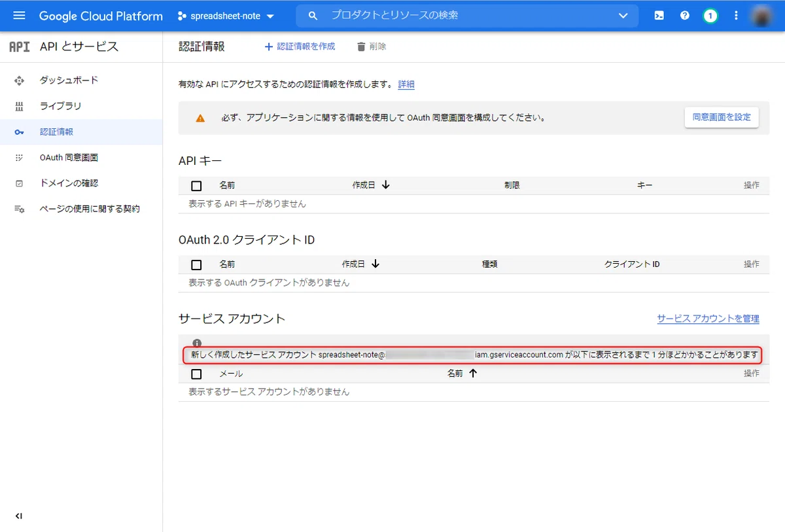Sort OAuth clients by 作成日 arrow
The image size is (785, 532).
pyautogui.click(x=375, y=264)
